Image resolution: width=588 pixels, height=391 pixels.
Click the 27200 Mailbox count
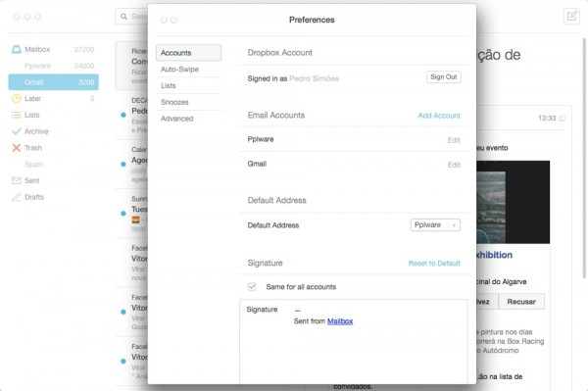pyautogui.click(x=84, y=49)
